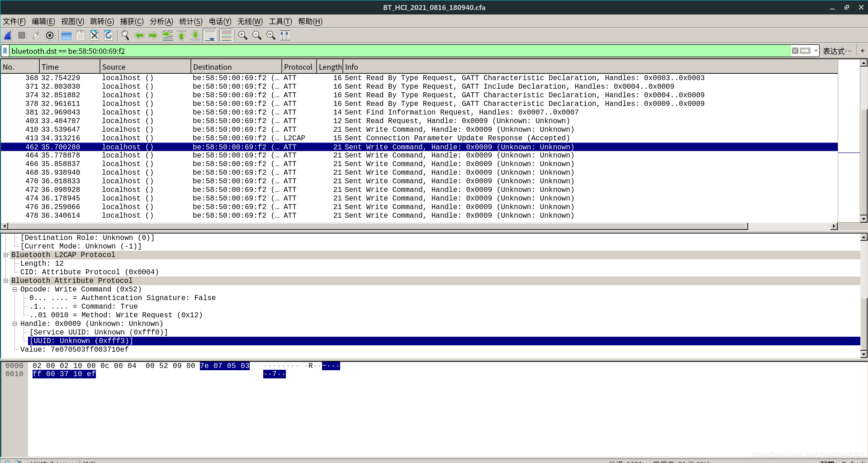868x463 pixels.
Task: Click the zoom in icon
Action: (x=243, y=35)
